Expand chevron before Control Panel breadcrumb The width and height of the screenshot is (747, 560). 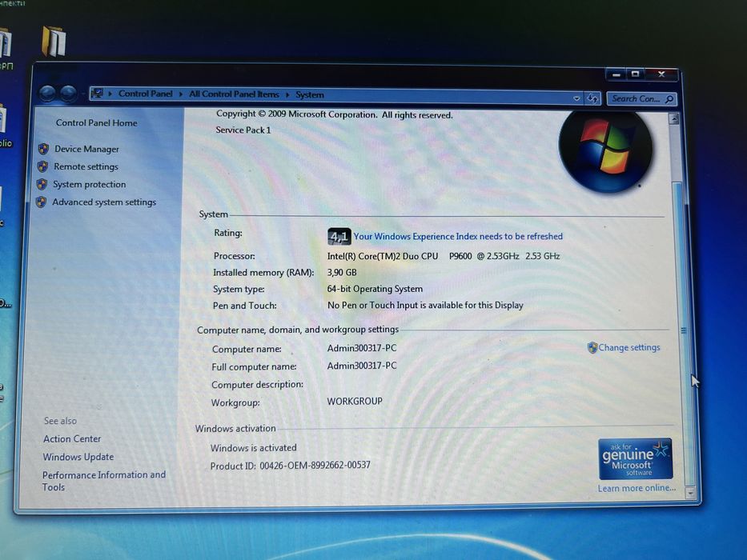[x=110, y=94]
